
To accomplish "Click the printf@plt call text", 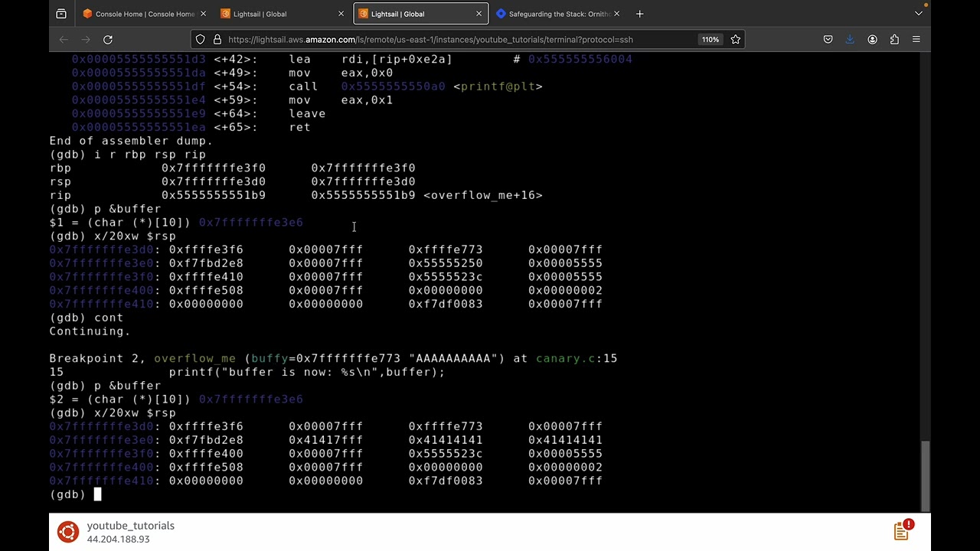I will (x=498, y=86).
